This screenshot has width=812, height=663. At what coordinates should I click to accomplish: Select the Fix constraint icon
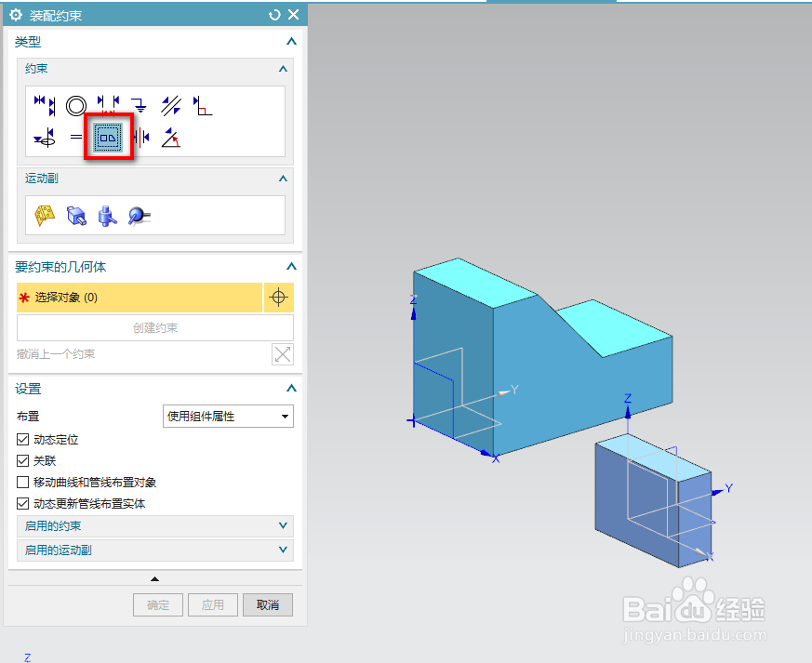139,105
